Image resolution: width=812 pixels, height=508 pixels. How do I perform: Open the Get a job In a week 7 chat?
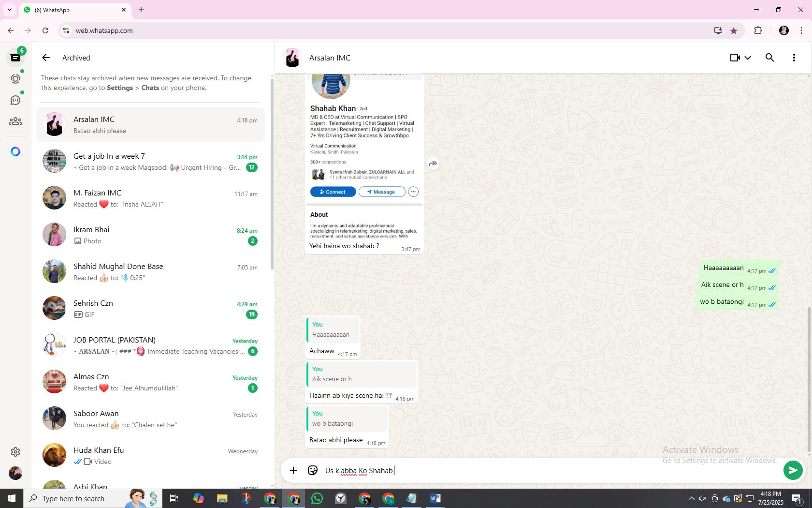tap(150, 162)
